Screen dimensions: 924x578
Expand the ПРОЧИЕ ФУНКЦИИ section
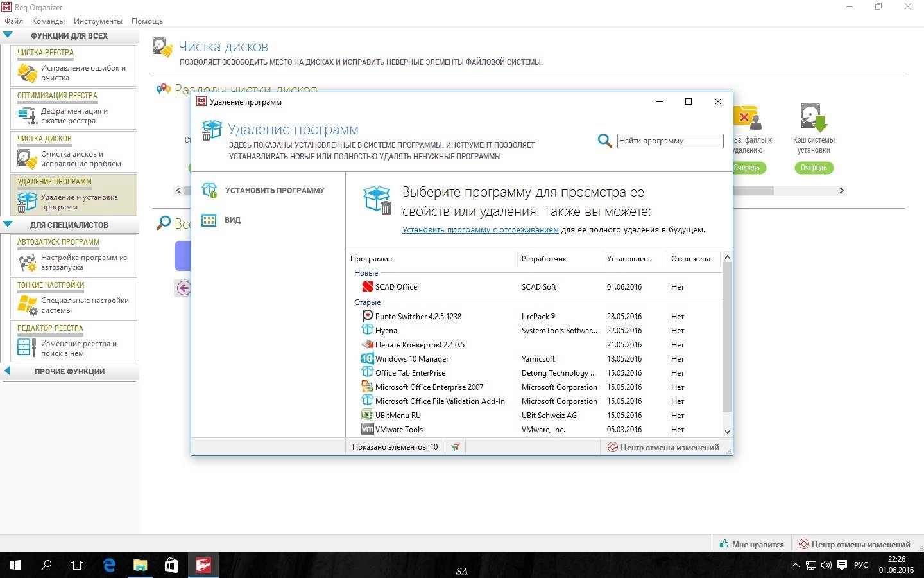(x=8, y=371)
